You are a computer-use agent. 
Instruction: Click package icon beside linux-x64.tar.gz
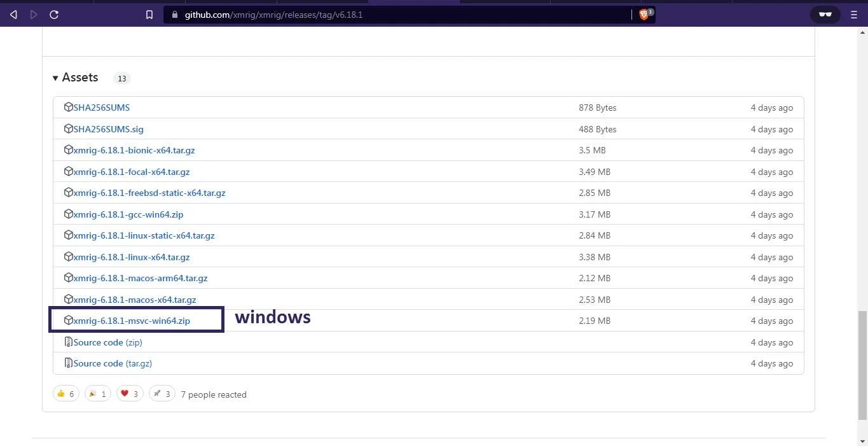(x=69, y=256)
